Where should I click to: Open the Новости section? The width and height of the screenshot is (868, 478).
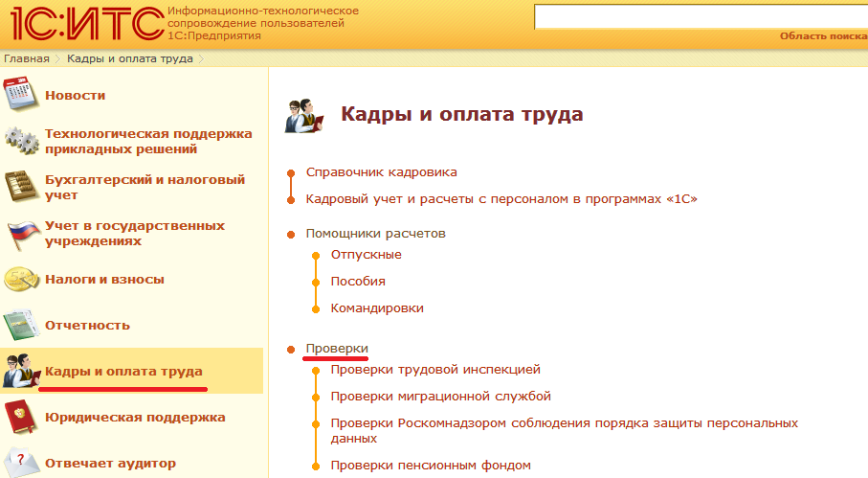[x=76, y=95]
